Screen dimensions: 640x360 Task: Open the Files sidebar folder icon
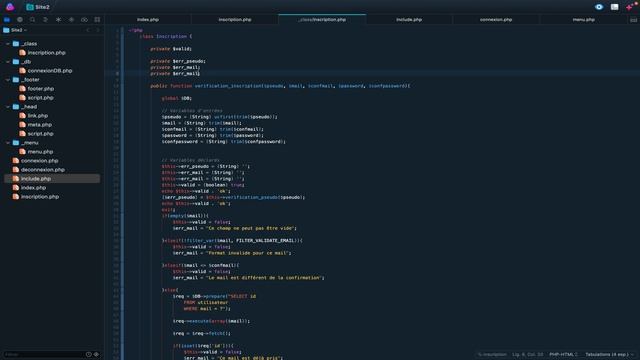(7, 20)
